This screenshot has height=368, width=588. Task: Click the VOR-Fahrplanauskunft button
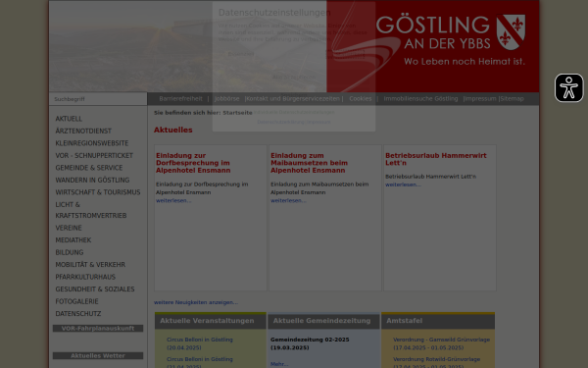point(98,329)
